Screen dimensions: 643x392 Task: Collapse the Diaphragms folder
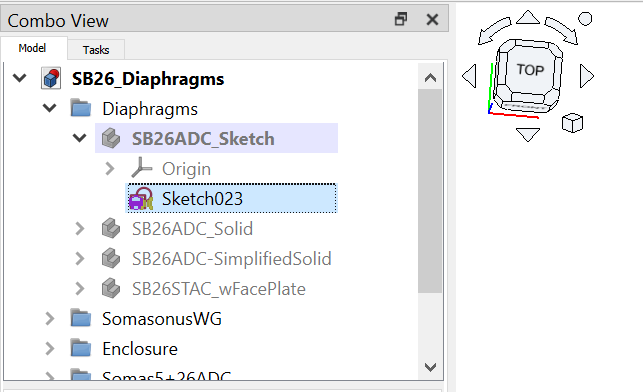[x=50, y=108]
